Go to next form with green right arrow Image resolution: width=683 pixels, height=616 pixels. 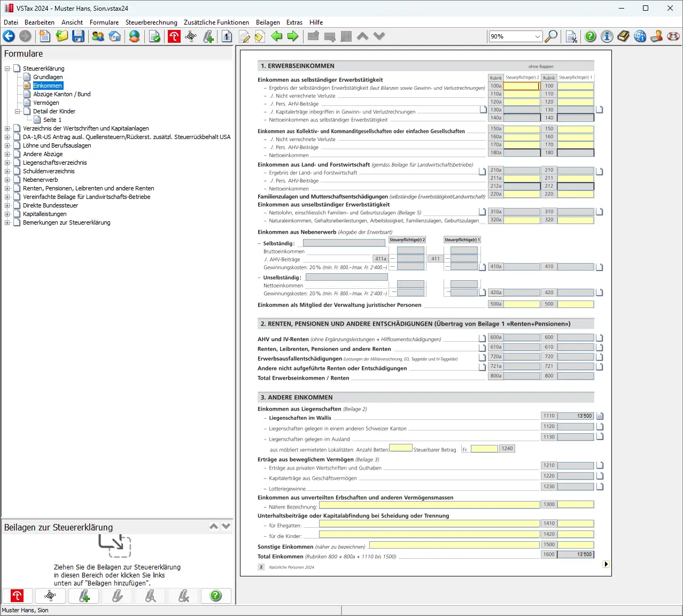coord(293,36)
